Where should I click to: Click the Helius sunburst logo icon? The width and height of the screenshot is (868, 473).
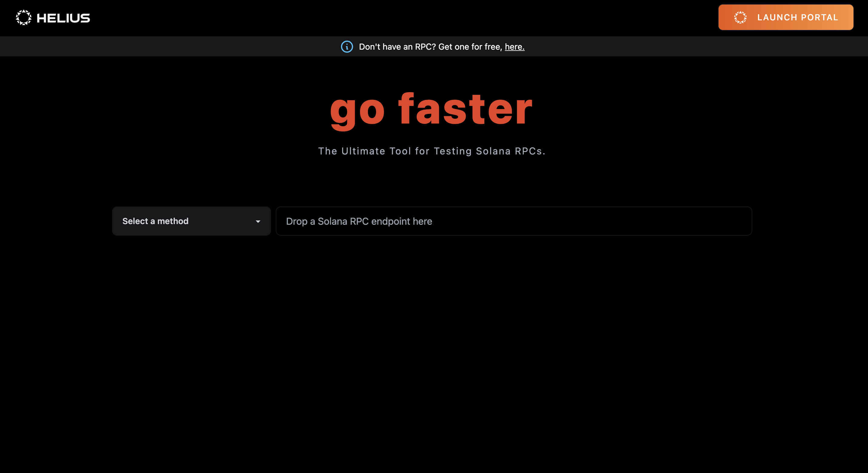point(24,18)
